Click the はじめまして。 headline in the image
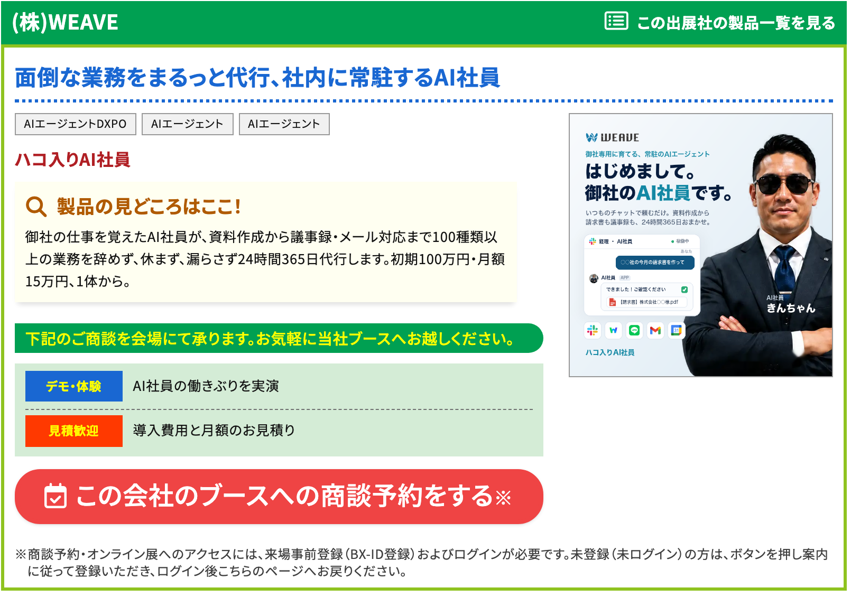Image resolution: width=851 pixels, height=616 pixels. click(640, 171)
